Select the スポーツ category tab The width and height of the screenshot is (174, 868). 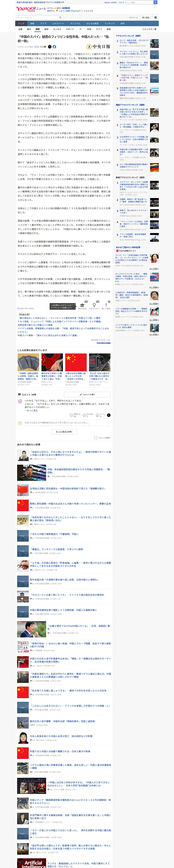pyautogui.click(x=70, y=29)
